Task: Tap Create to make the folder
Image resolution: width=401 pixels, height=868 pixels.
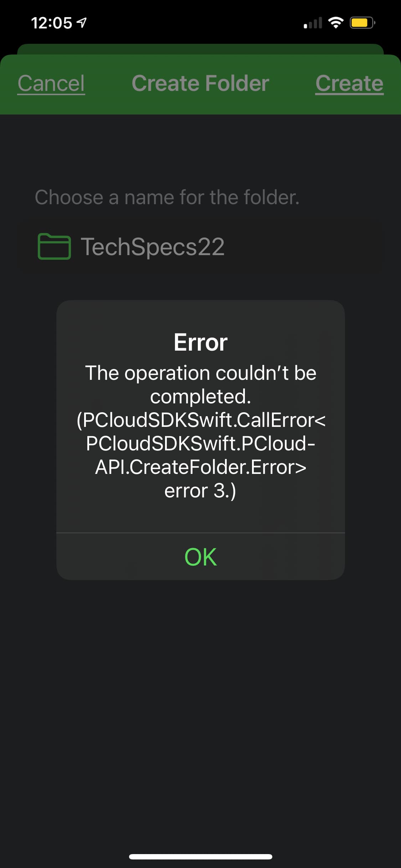Action: [349, 83]
